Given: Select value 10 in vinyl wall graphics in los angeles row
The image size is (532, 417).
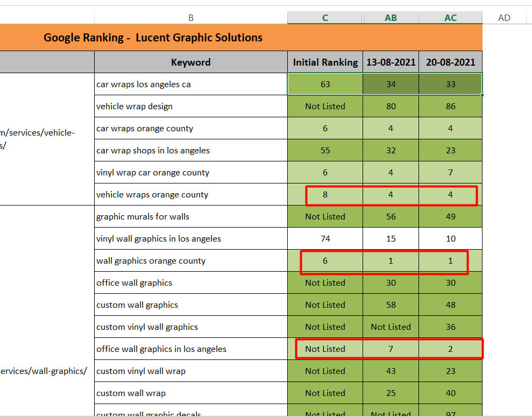Looking at the screenshot, I should click(451, 238).
